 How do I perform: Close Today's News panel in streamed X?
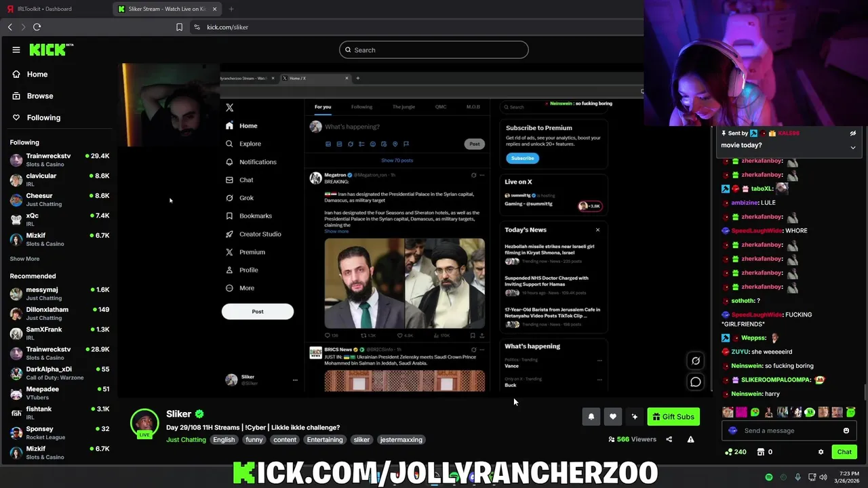tap(597, 230)
